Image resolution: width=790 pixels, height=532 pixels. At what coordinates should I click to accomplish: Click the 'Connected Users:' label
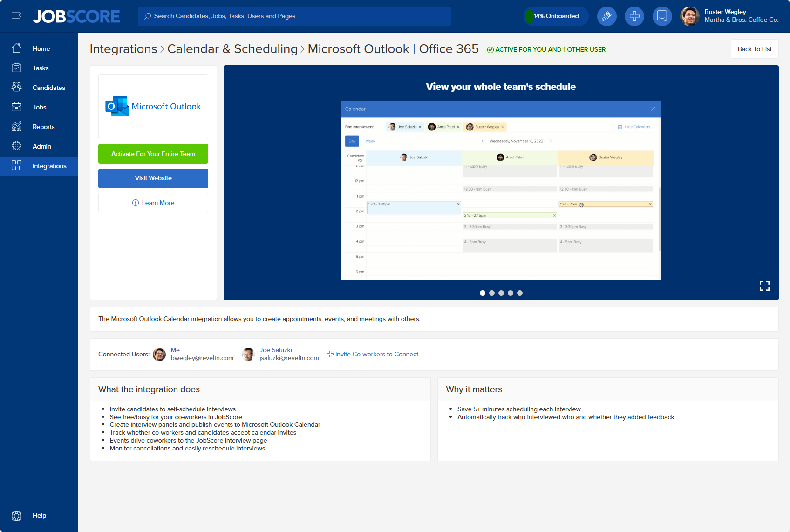click(124, 355)
